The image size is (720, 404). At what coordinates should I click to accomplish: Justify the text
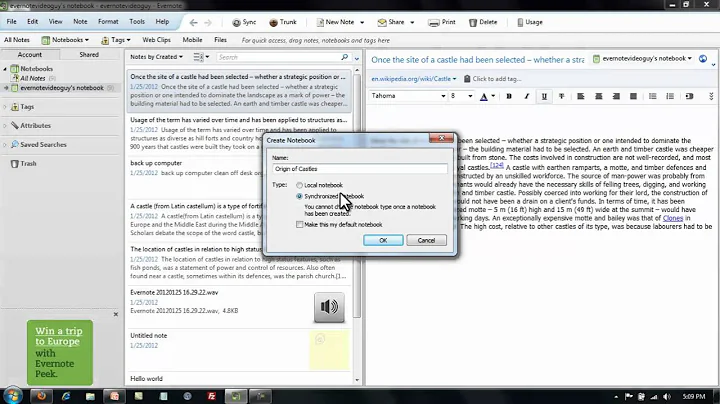(634, 96)
